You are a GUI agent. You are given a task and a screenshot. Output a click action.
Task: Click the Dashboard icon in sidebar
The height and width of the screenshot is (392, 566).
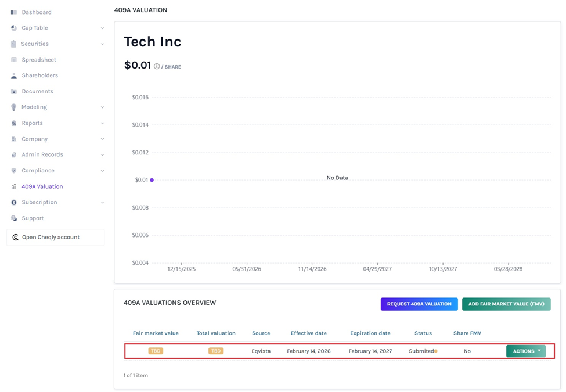pyautogui.click(x=14, y=12)
